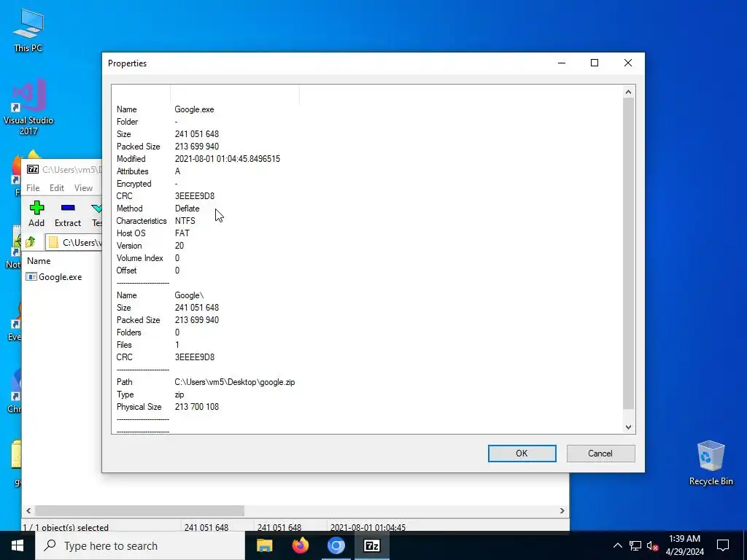Click the network tray icon

635,545
